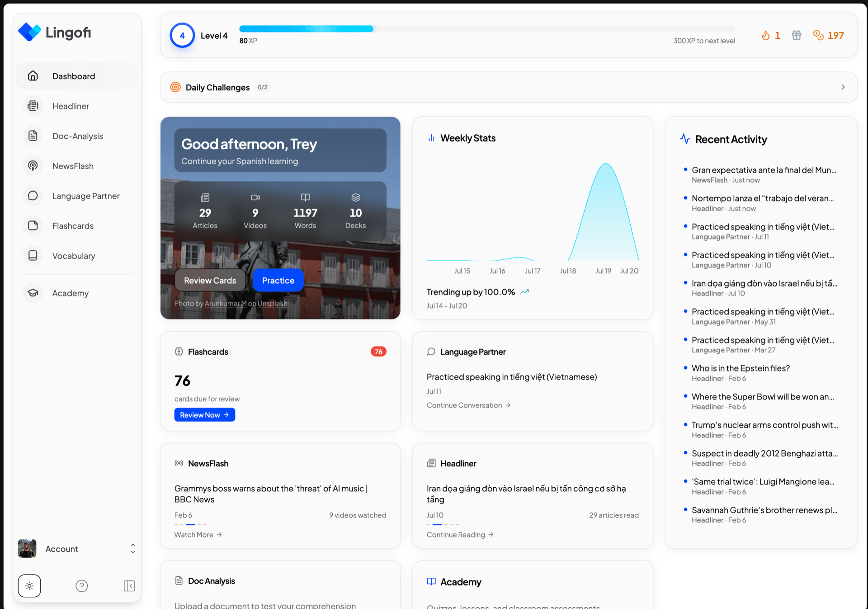The image size is (868, 609).
Task: Click Headliner carousel pagination dots
Action: click(443, 524)
